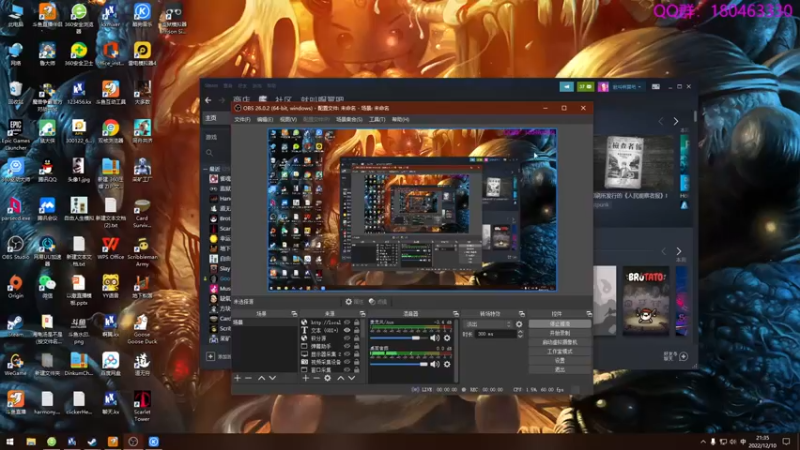
Task: Click 开始录制 start recording button
Action: pyautogui.click(x=560, y=333)
